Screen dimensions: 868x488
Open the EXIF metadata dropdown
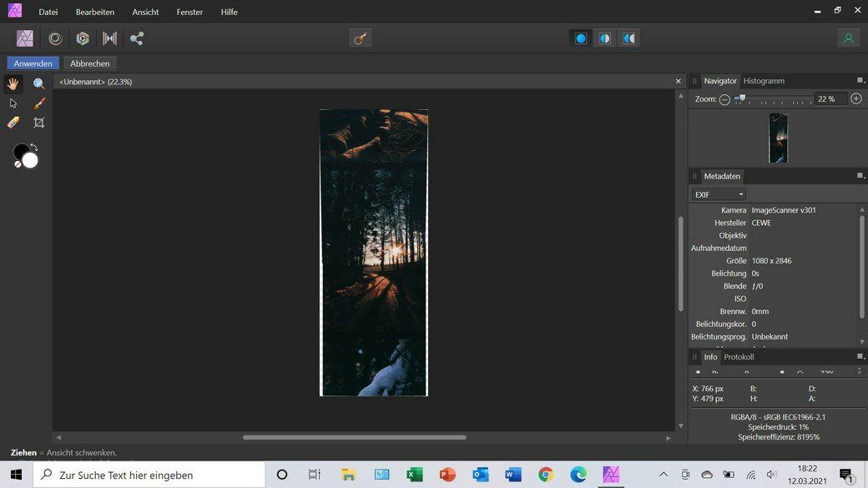[719, 194]
